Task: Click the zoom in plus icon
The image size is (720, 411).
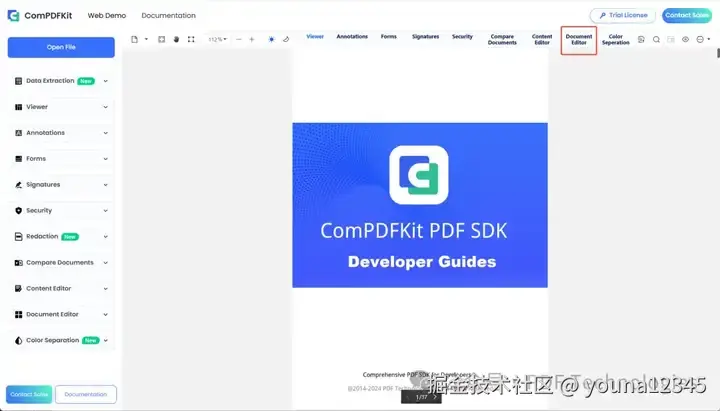Action: [252, 39]
